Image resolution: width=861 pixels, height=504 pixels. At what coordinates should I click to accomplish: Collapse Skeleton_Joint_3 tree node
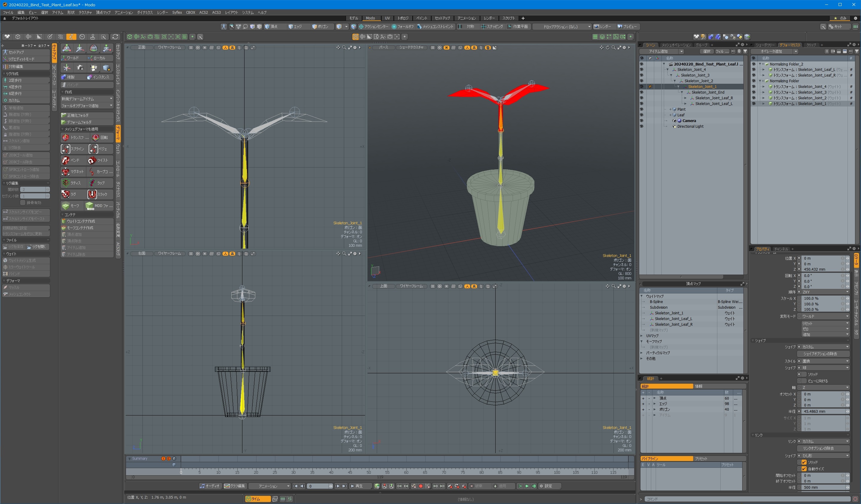coord(671,75)
